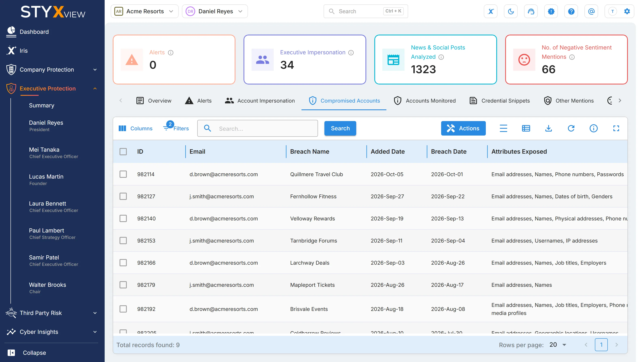Select row 982192 checkbox

coord(123,309)
